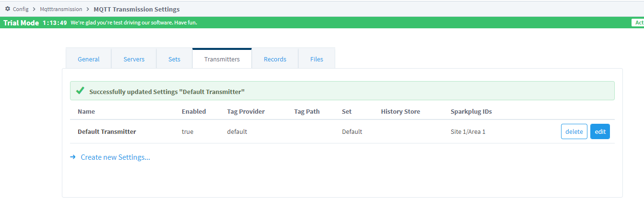
Task: Click the Mqtttransmission breadcrumb link
Action: coord(61,9)
